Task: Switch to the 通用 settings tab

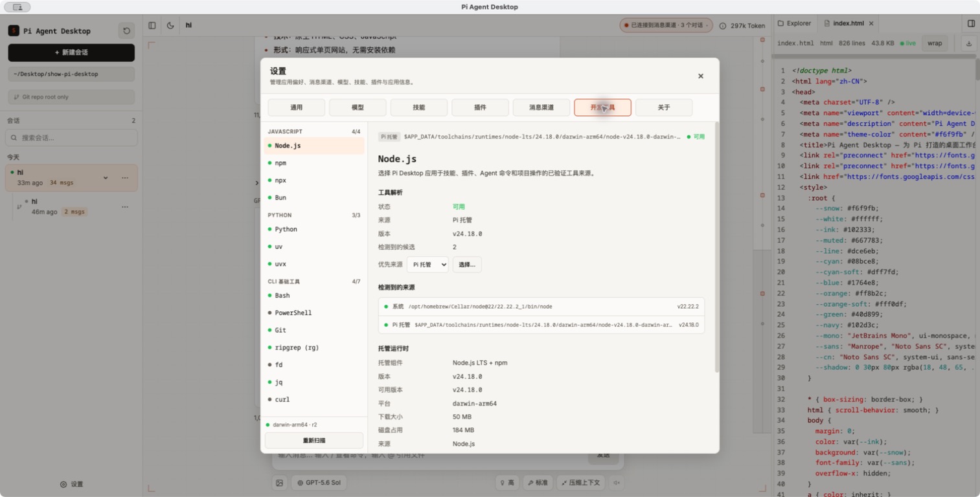Action: (x=297, y=107)
